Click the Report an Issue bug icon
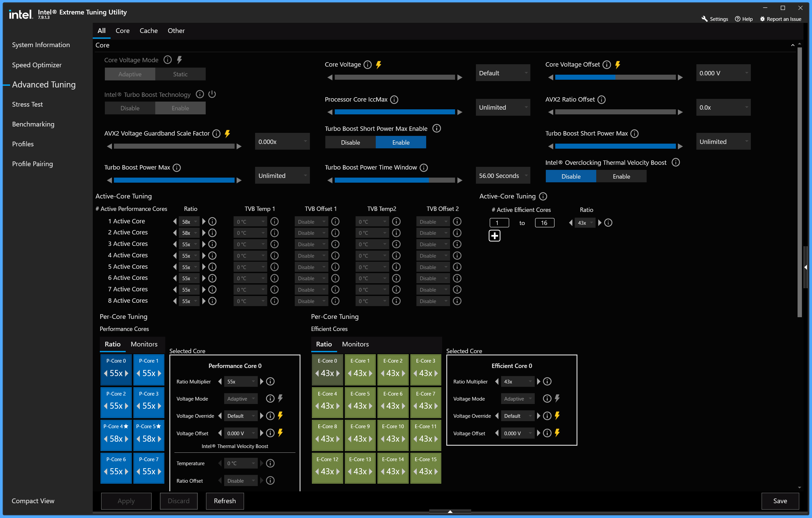Viewport: 812px width, 518px height. pos(762,19)
